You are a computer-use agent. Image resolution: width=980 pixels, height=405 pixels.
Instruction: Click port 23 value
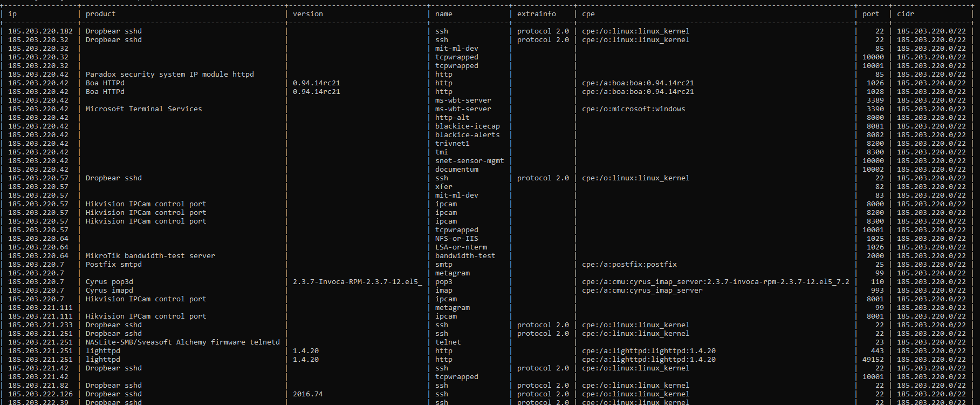point(880,342)
